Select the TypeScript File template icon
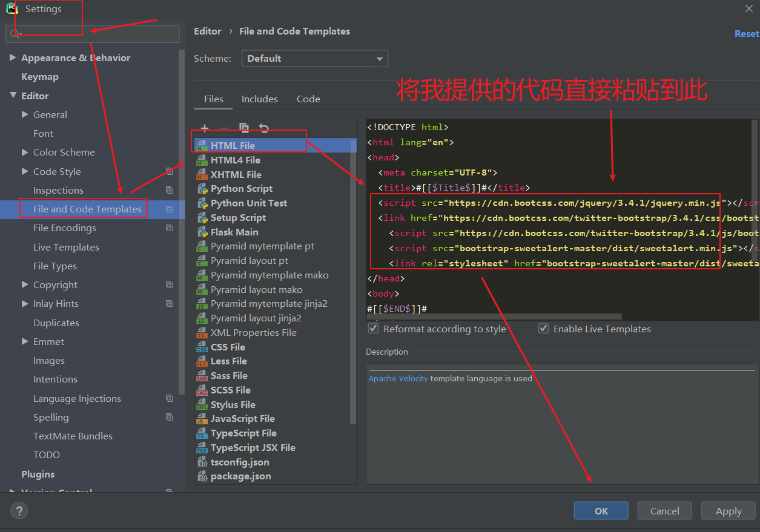The width and height of the screenshot is (760, 532). 202,433
